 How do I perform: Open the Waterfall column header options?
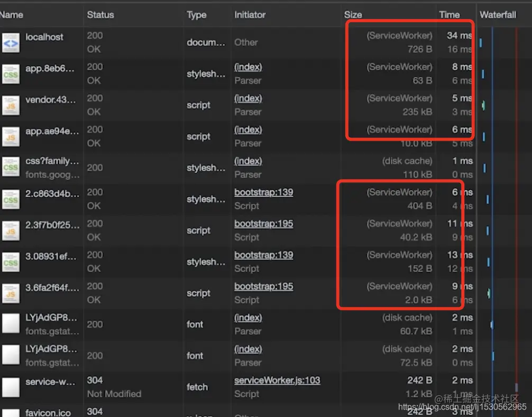498,15
